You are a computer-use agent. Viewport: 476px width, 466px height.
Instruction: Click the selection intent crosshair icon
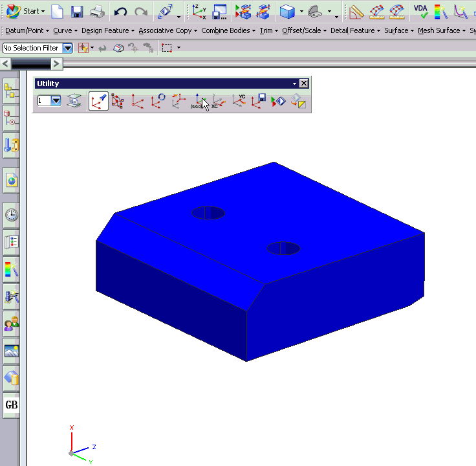[83, 48]
